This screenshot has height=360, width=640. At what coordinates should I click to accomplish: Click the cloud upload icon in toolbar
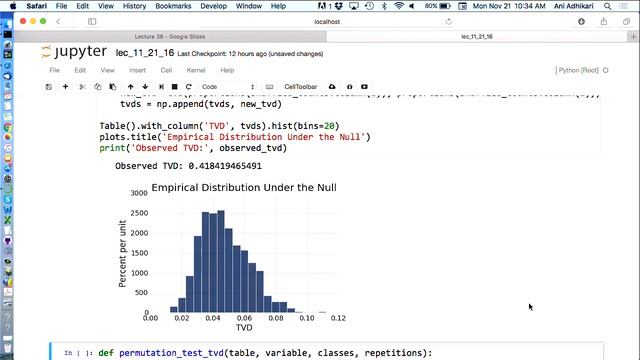point(332,87)
